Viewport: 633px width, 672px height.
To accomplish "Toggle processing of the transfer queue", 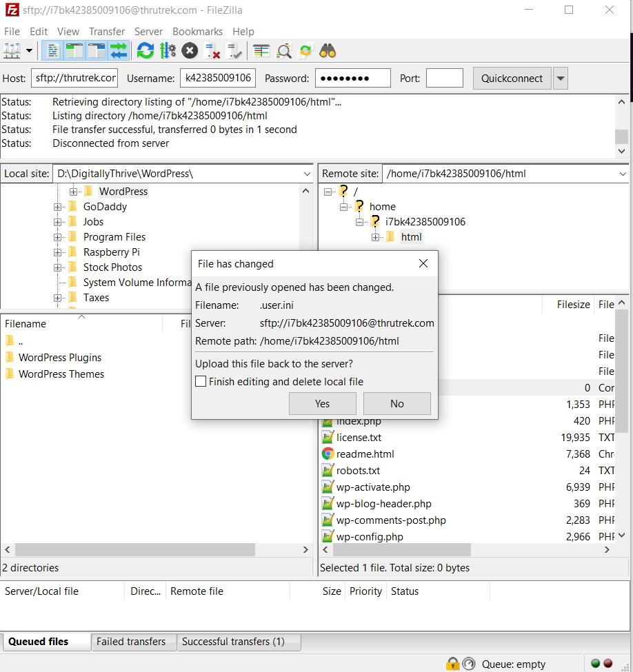I will [168, 51].
